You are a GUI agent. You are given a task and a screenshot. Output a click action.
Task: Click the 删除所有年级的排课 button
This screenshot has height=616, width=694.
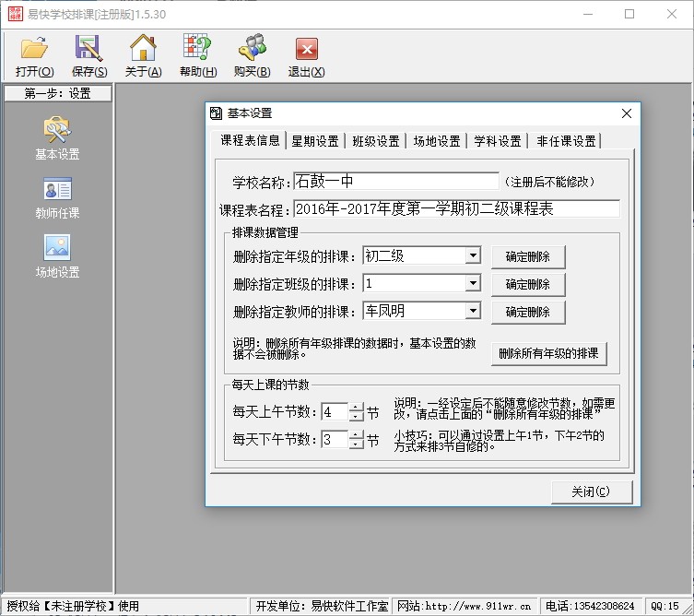point(548,353)
